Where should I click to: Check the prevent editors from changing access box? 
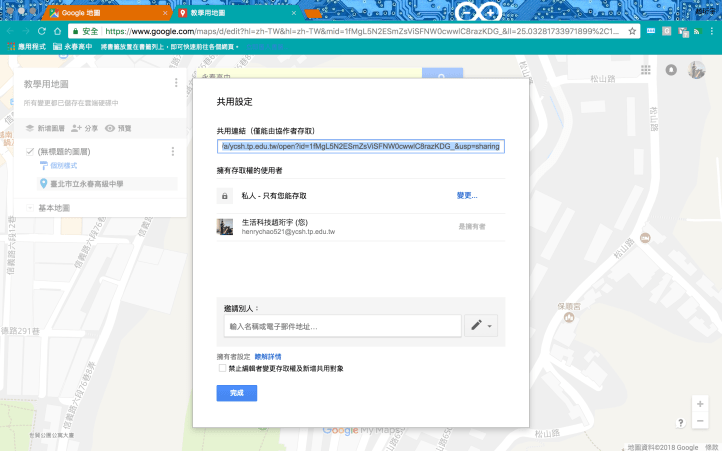[221, 368]
